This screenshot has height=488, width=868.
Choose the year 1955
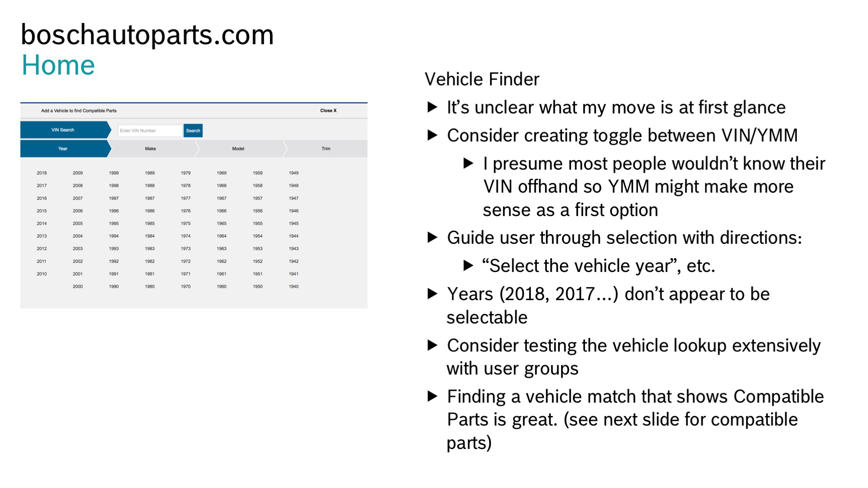[258, 224]
